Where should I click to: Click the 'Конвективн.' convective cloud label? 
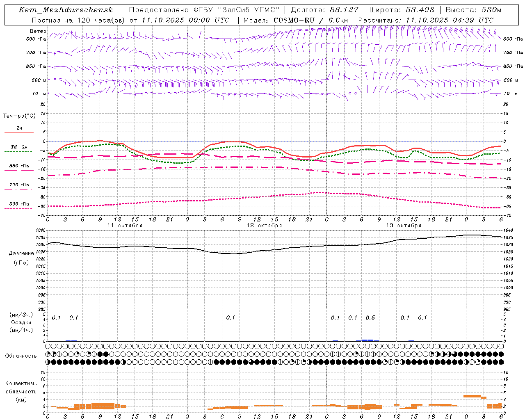[x=21, y=383]
